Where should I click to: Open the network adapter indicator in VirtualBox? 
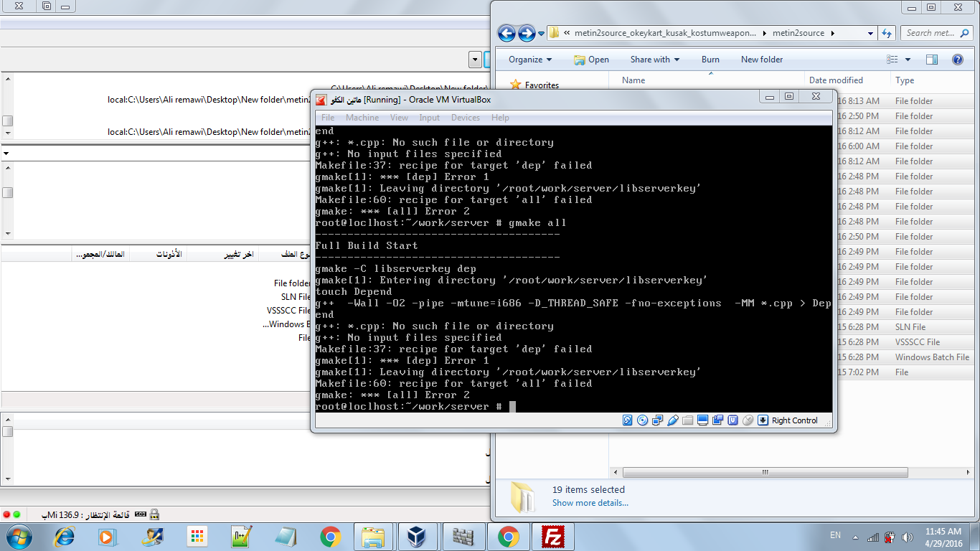(x=658, y=420)
